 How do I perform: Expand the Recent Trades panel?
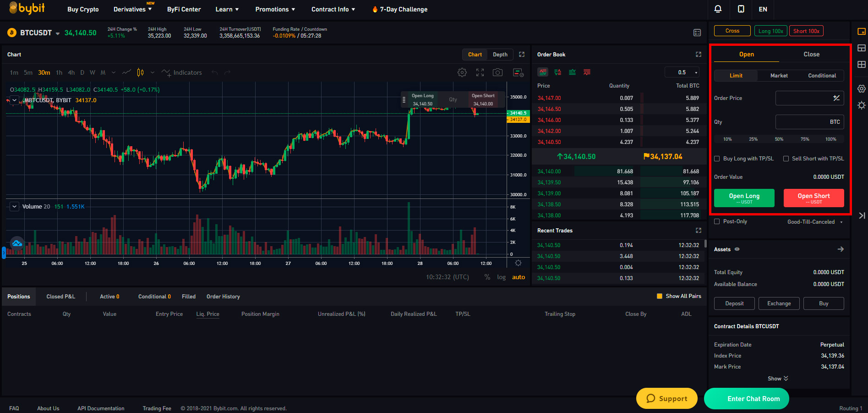[699, 231]
